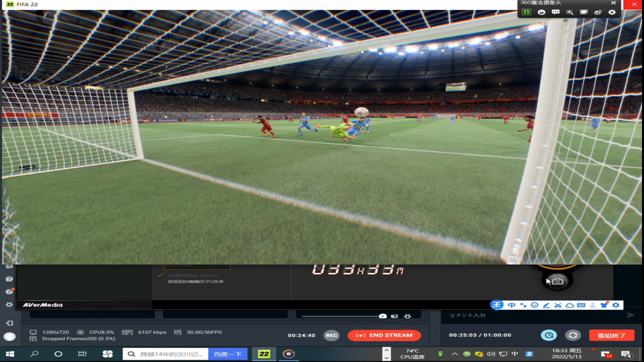
Task: Open speech bubble effects in 360 camera
Action: tap(555, 12)
